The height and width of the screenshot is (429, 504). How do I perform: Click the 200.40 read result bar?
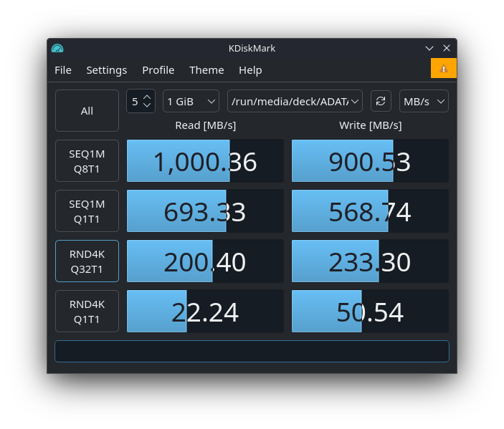(x=205, y=261)
